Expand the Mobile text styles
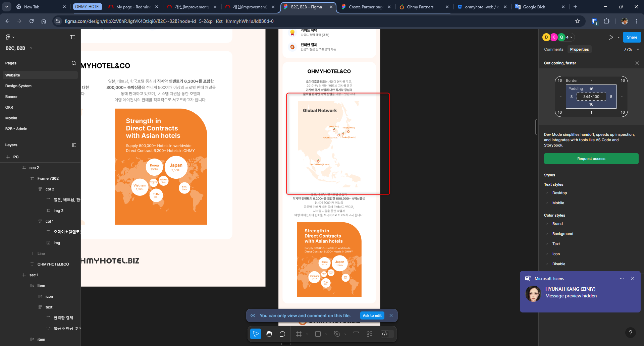The height and width of the screenshot is (346, 644). click(547, 203)
